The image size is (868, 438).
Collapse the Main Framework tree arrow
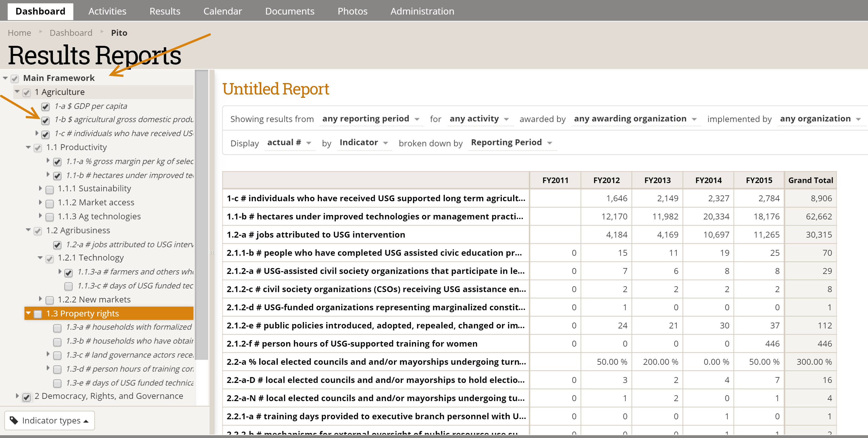(5, 78)
